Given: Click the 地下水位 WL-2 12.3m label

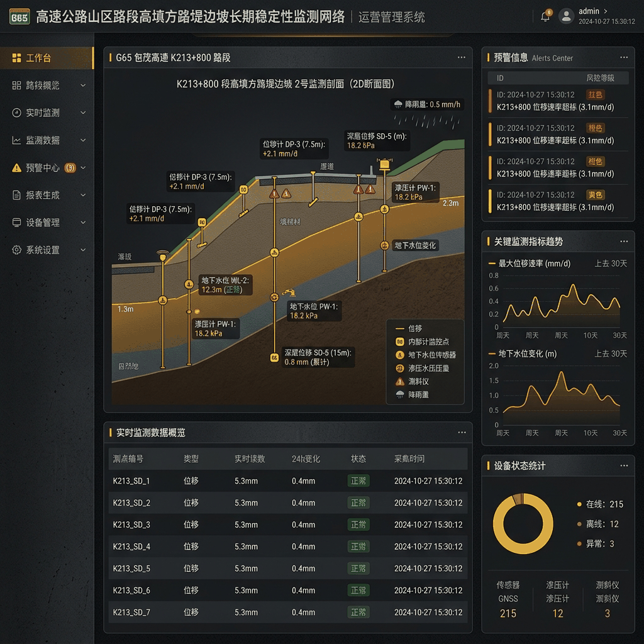Looking at the screenshot, I should tap(225, 285).
